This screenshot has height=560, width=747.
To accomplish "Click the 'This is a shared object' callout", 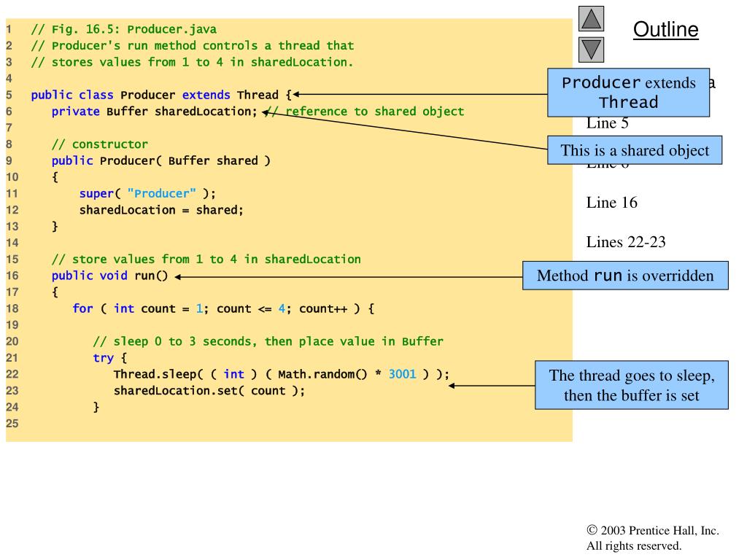I will pyautogui.click(x=635, y=150).
